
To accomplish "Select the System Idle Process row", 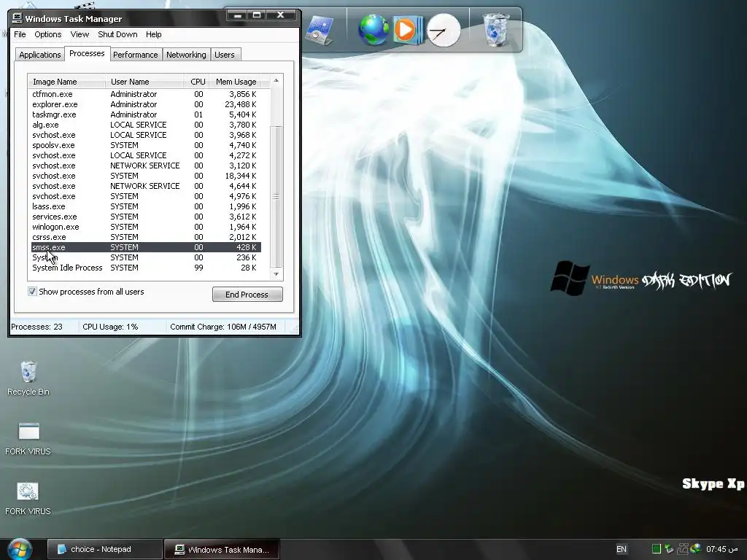I will pyautogui.click(x=146, y=268).
